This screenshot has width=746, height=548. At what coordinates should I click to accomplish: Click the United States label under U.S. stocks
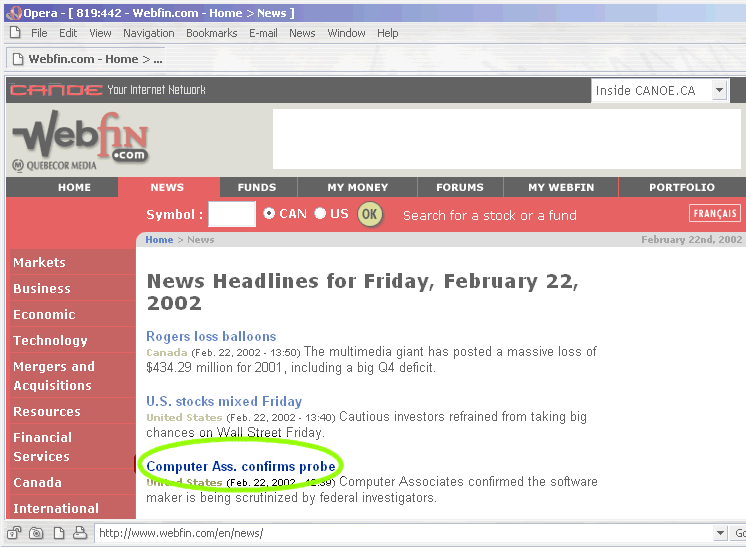[x=184, y=418]
